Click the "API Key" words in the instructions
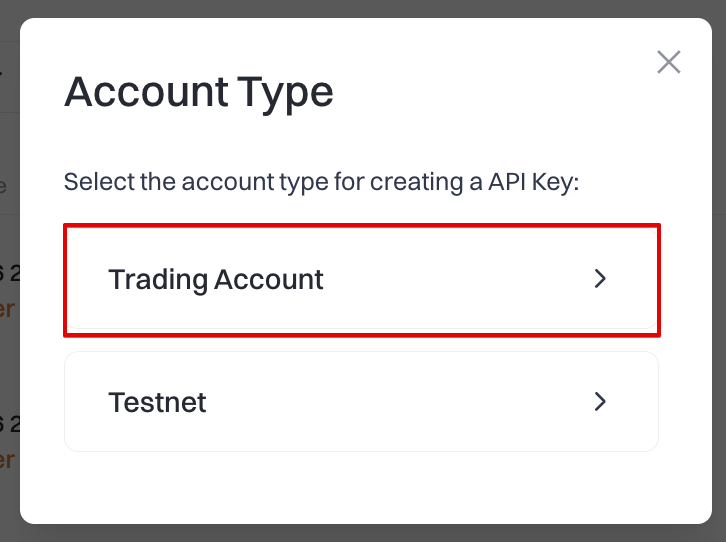 click(x=530, y=183)
